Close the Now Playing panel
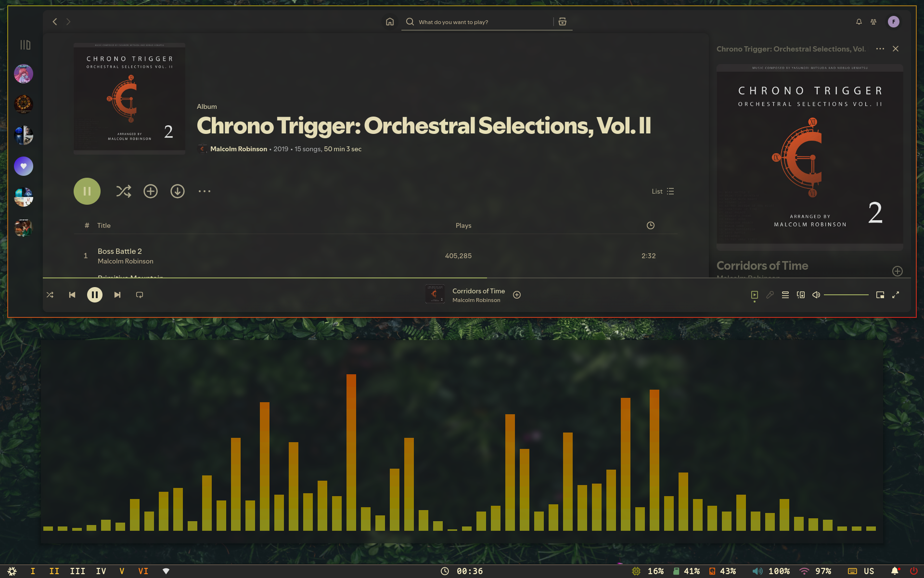 [x=896, y=49]
